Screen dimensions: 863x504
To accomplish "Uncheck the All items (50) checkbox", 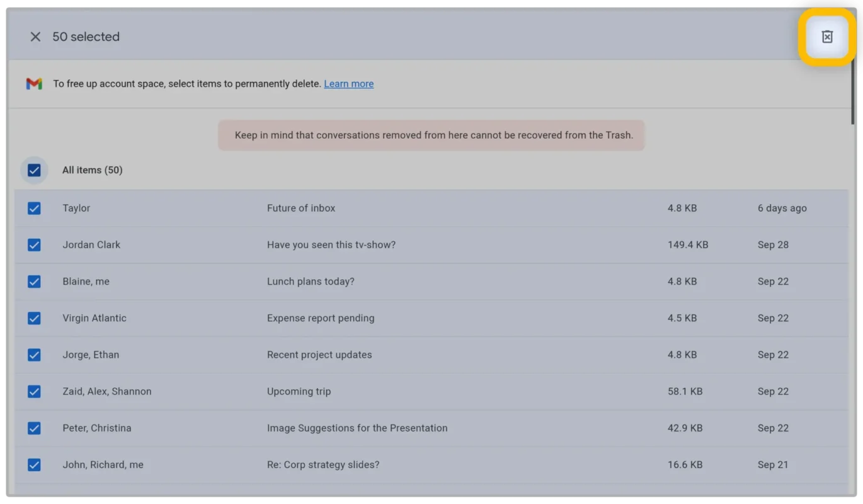I will (x=34, y=170).
